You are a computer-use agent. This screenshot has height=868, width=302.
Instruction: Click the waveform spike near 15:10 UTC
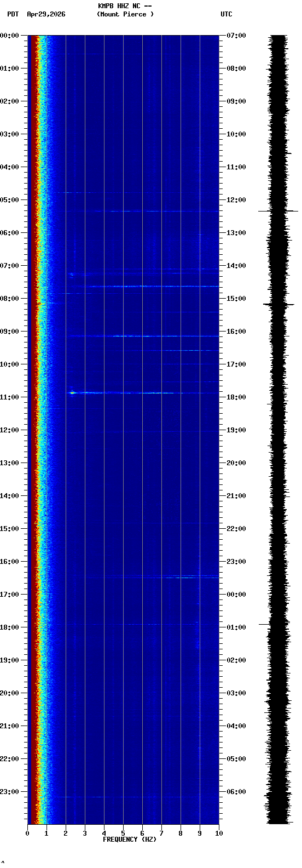click(278, 304)
